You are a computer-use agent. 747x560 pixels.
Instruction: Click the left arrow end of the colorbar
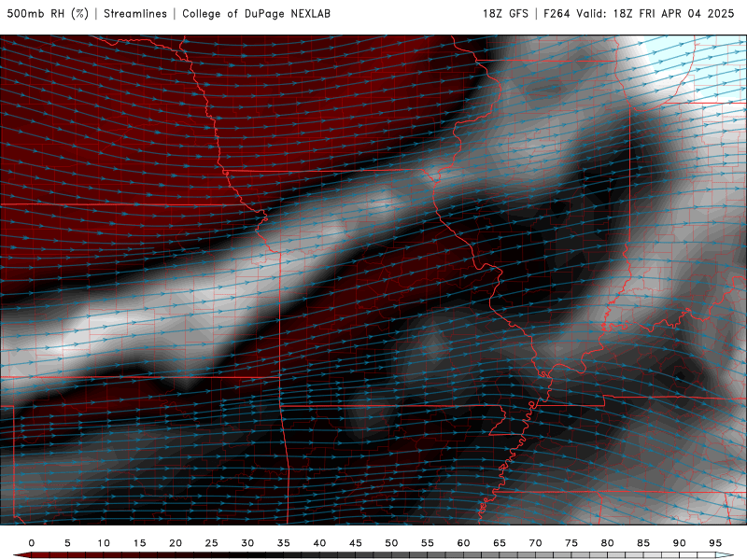pyautogui.click(x=21, y=555)
